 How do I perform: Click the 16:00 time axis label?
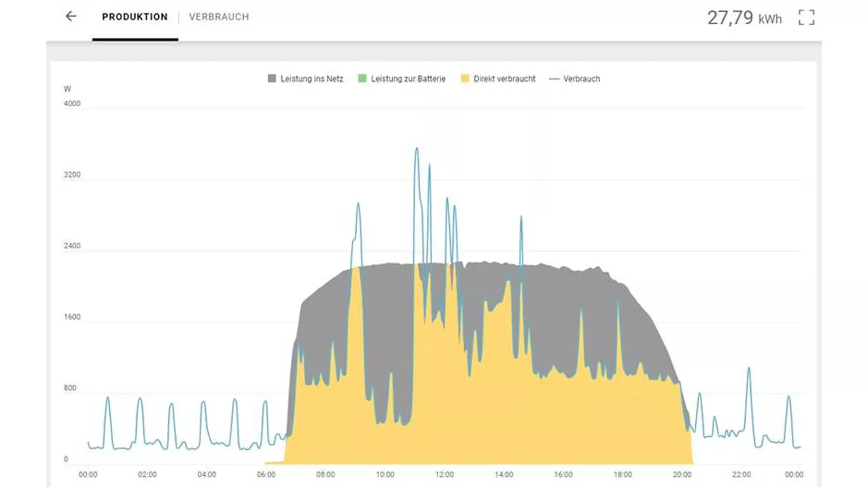coord(563,475)
